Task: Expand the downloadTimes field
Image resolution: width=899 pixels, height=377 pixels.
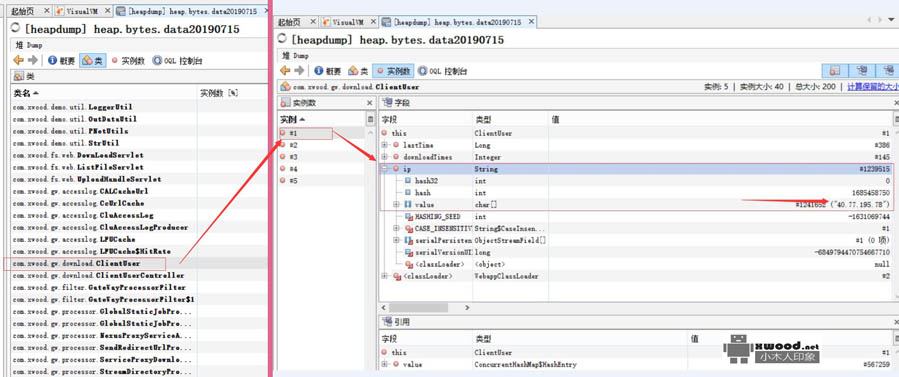Action: coord(385,157)
